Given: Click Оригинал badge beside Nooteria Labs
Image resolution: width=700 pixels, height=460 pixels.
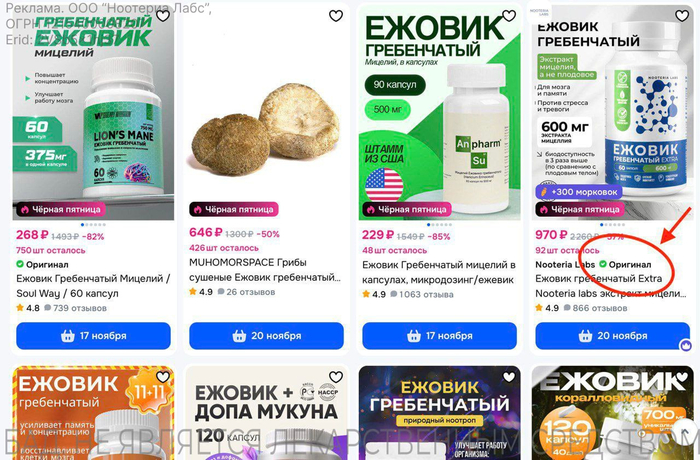Looking at the screenshot, I should [625, 264].
